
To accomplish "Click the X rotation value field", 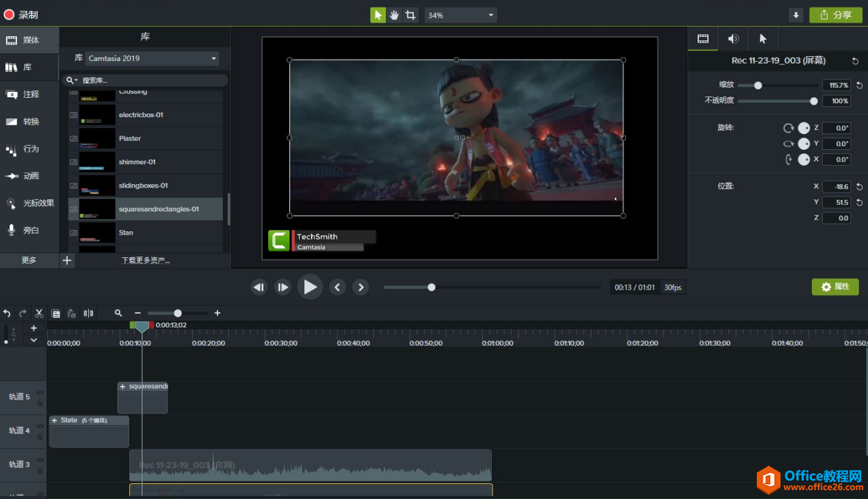I will (x=836, y=159).
